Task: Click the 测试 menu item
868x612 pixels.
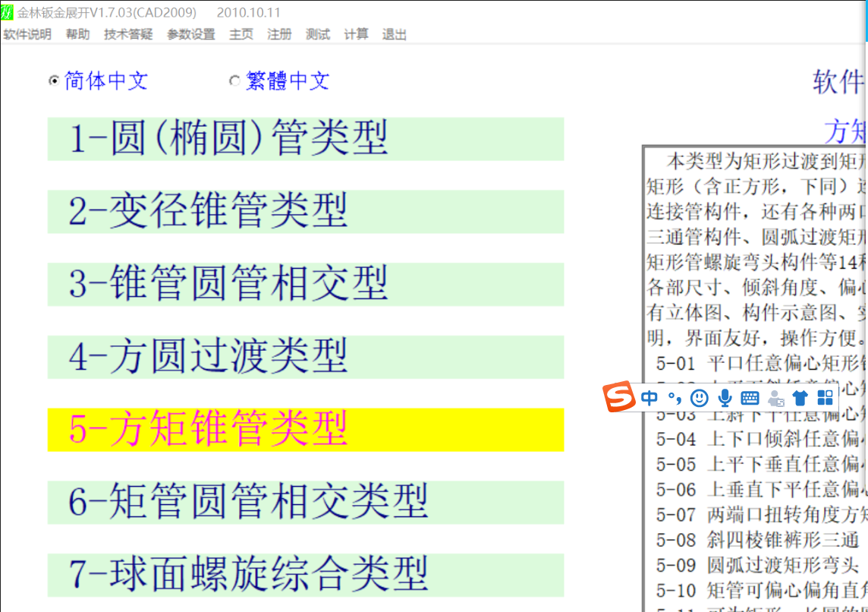Action: click(x=318, y=34)
